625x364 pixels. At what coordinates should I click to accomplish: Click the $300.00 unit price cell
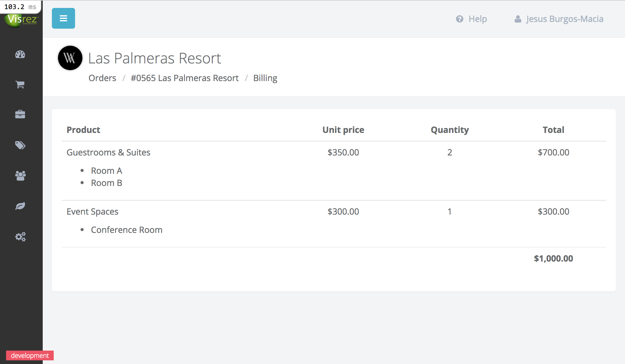coord(343,212)
